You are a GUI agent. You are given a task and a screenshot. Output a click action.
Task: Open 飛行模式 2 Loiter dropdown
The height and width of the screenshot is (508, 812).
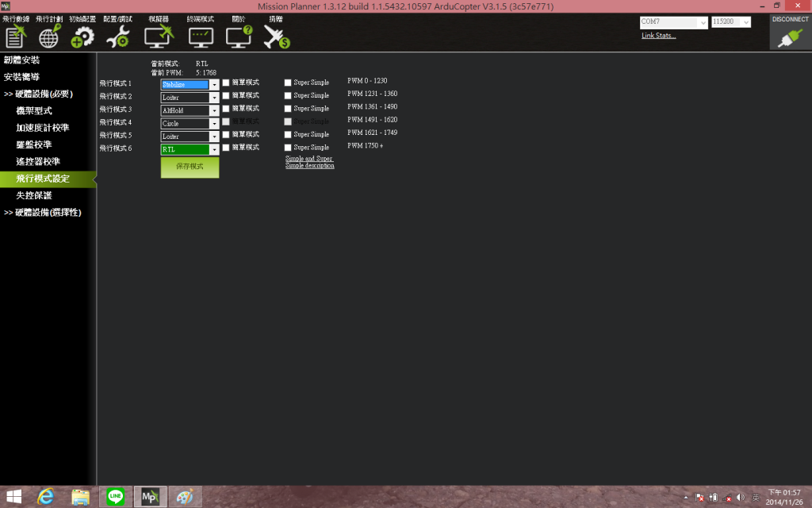[214, 98]
